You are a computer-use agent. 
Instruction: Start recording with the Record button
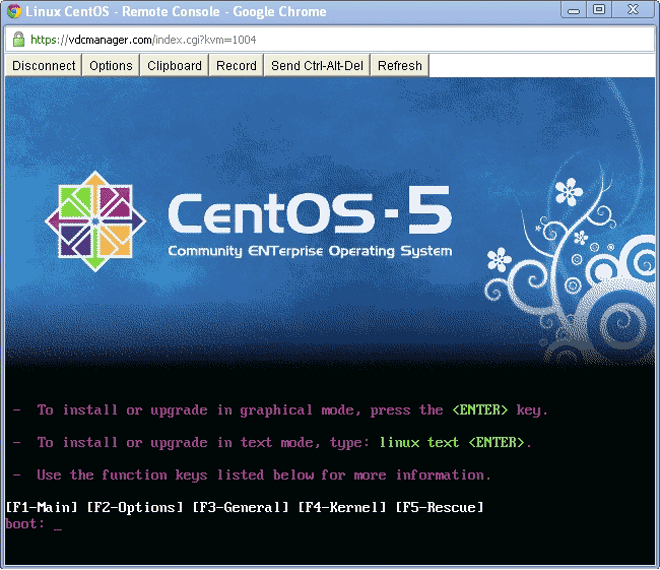point(236,66)
